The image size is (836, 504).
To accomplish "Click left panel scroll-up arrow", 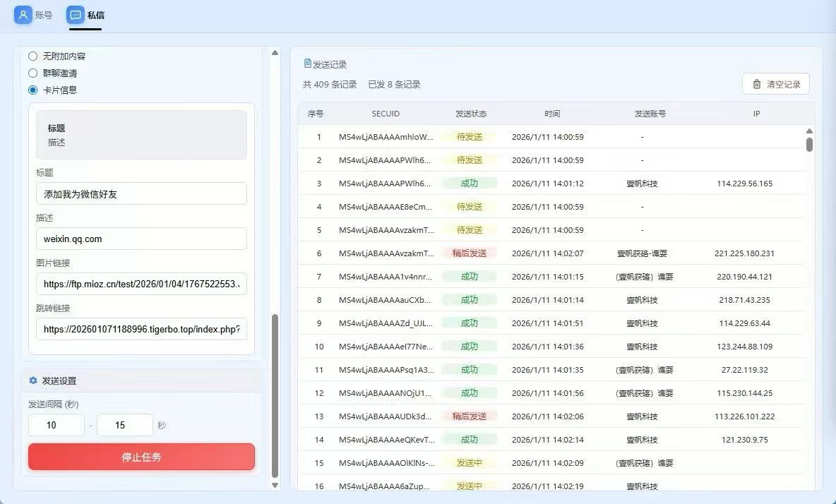I will [275, 53].
